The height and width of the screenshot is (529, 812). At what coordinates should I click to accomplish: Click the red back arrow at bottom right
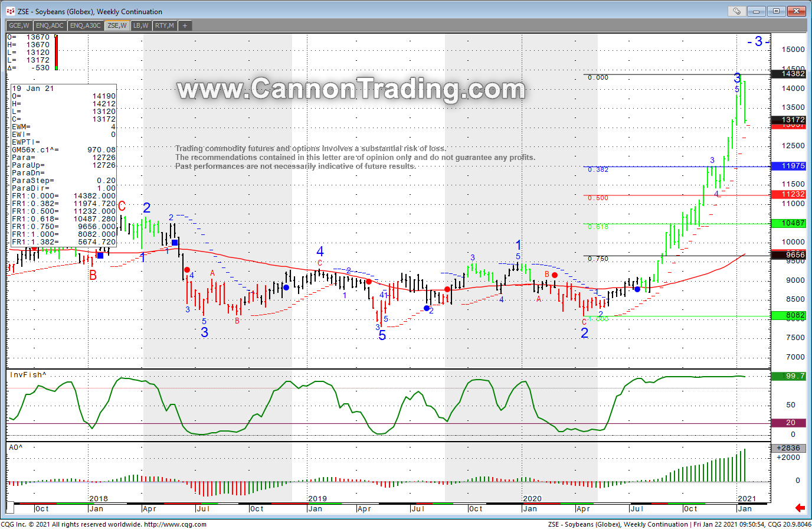point(800,508)
